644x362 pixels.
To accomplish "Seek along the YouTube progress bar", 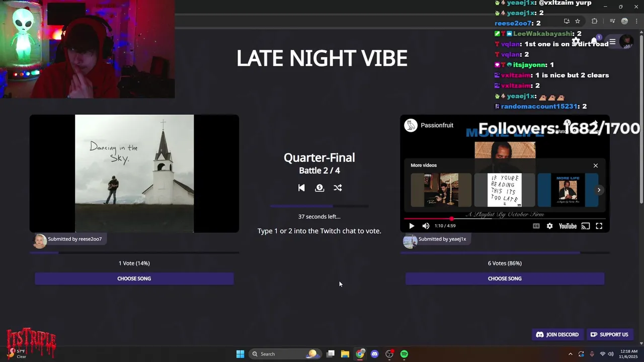I will (x=505, y=219).
